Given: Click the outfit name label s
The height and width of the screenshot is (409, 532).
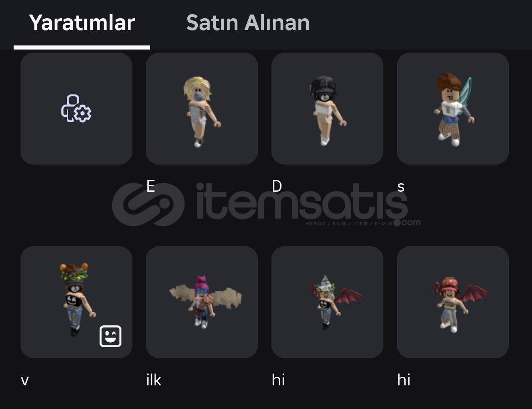Looking at the screenshot, I should pyautogui.click(x=401, y=187).
